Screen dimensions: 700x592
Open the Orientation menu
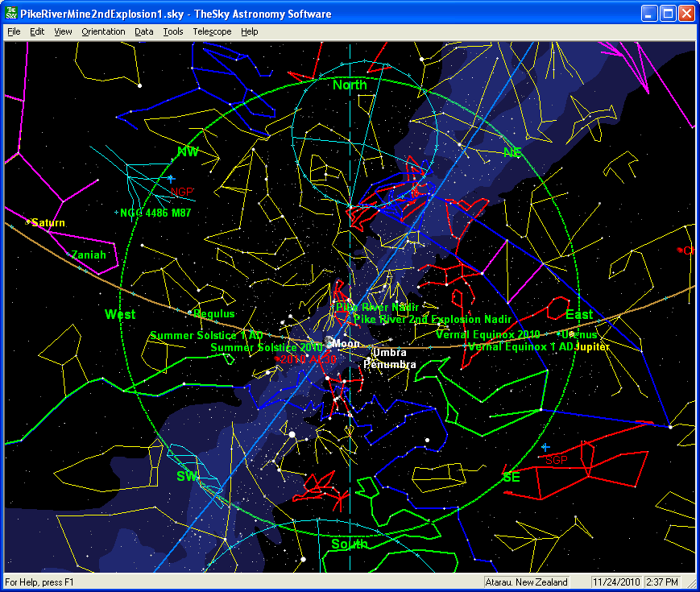[103, 31]
